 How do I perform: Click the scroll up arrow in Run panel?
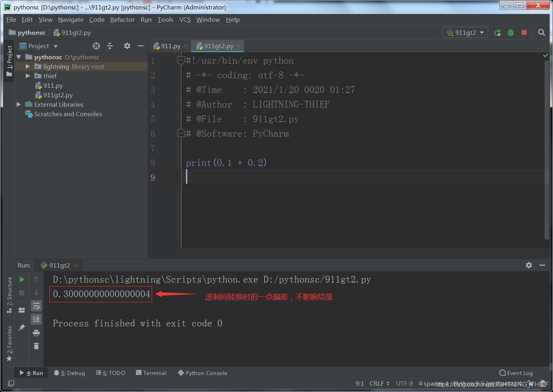36,279
